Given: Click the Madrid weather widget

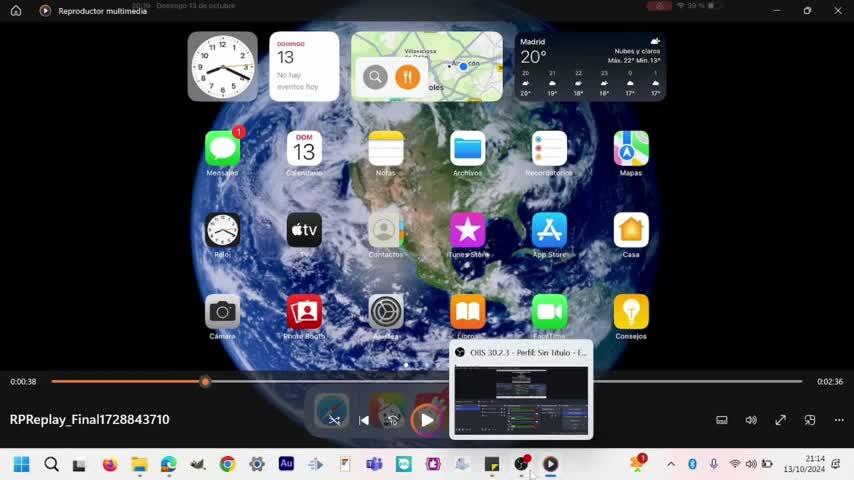Looking at the screenshot, I should pos(590,66).
